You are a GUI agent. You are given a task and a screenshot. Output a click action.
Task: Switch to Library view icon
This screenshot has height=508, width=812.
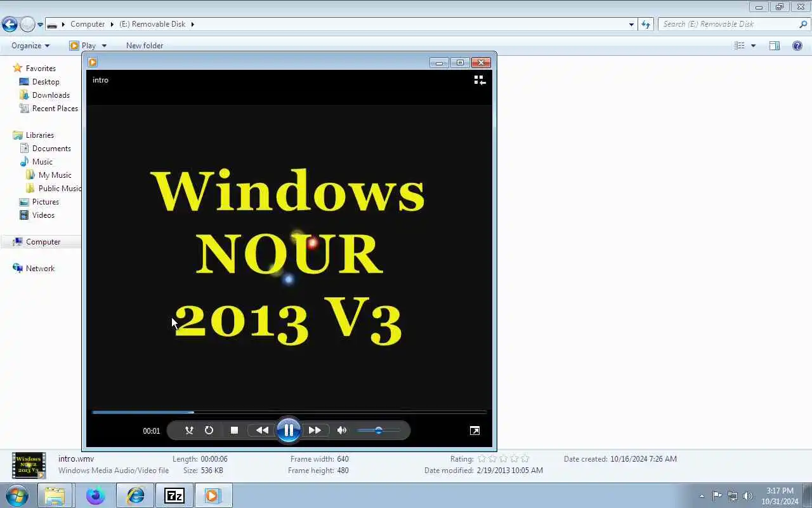tap(480, 80)
